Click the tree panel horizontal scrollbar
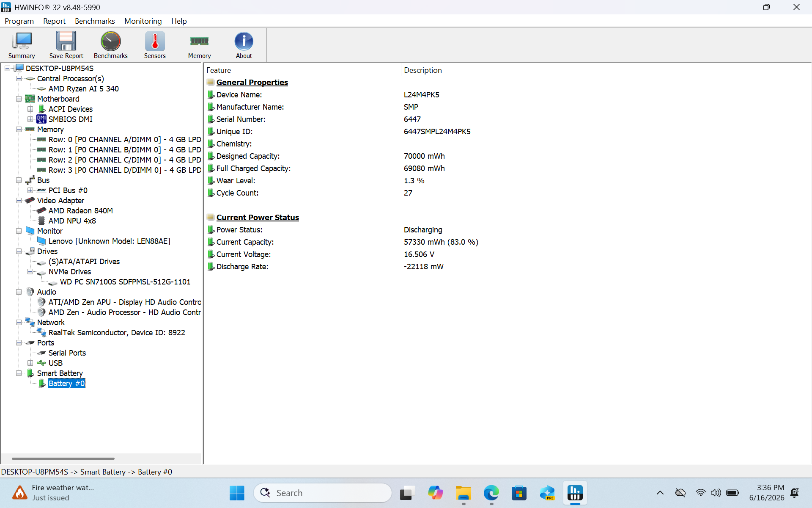Image resolution: width=812 pixels, height=508 pixels. 63,458
